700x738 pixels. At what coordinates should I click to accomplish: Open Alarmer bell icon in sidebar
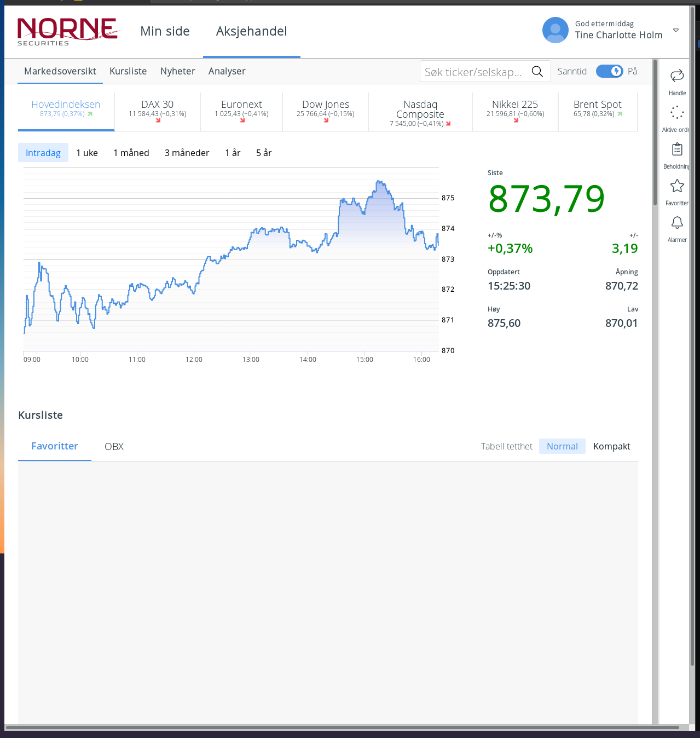(x=677, y=222)
